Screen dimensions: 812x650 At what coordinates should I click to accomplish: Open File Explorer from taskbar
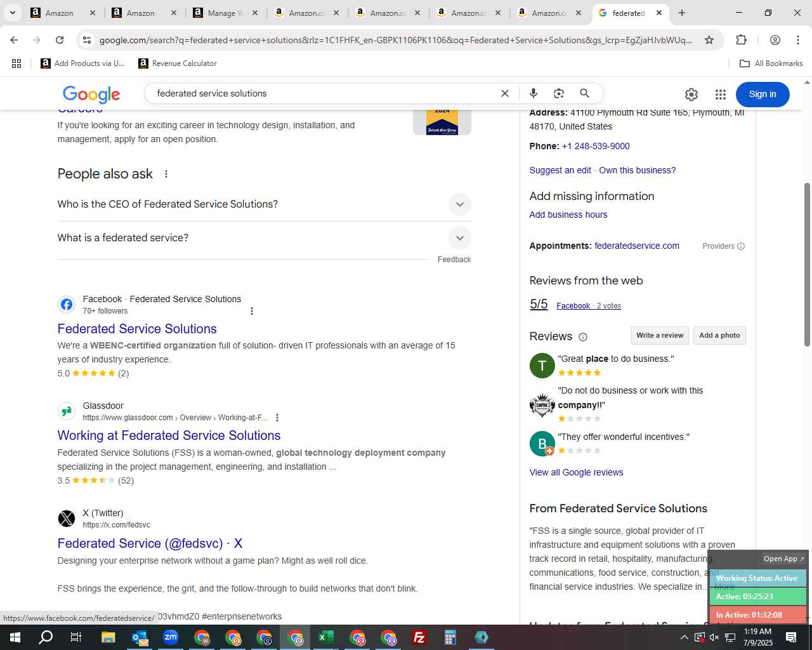pos(108,637)
